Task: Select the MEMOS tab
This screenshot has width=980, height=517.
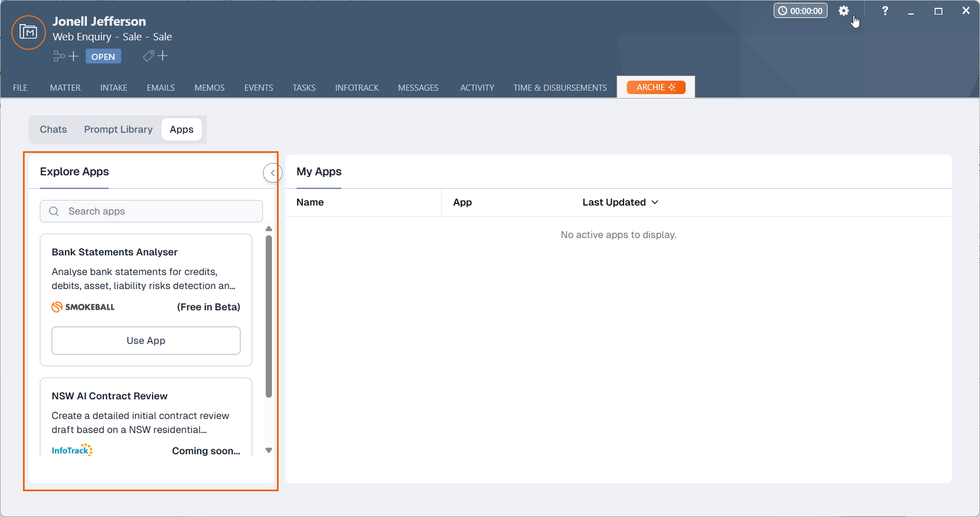Action: tap(210, 88)
